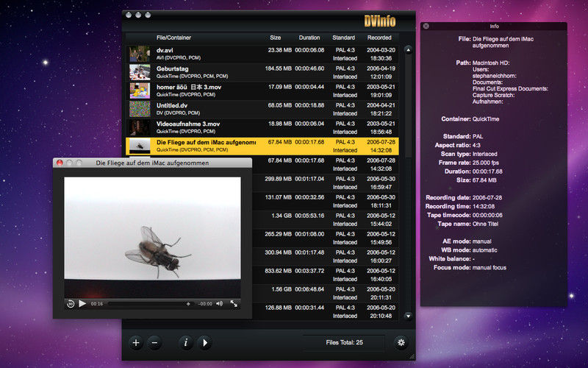Select the highlighted Die Fliege auf dem iMac row
This screenshot has width=588, height=368.
click(x=262, y=146)
